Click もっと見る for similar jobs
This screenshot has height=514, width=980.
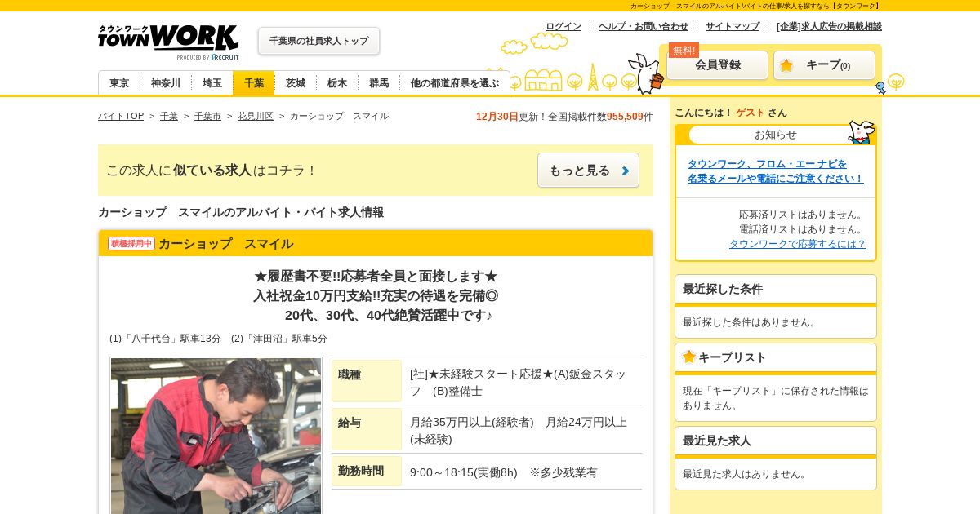(x=588, y=171)
